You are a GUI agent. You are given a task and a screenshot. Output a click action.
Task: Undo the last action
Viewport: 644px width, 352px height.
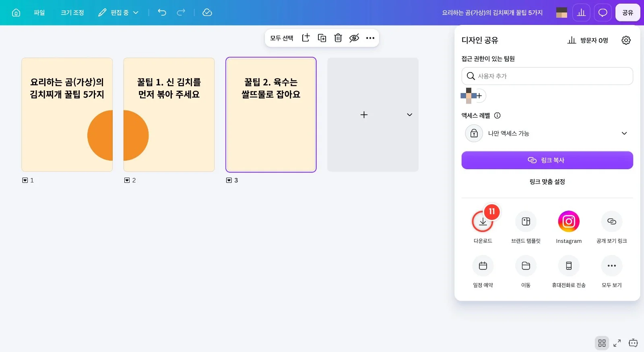162,12
